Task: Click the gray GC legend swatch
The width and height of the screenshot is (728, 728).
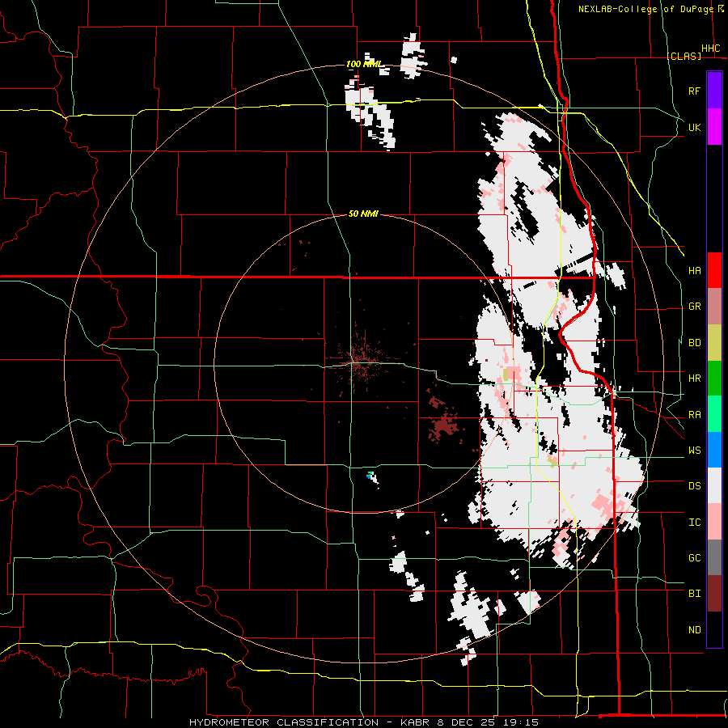Action: pyautogui.click(x=714, y=557)
